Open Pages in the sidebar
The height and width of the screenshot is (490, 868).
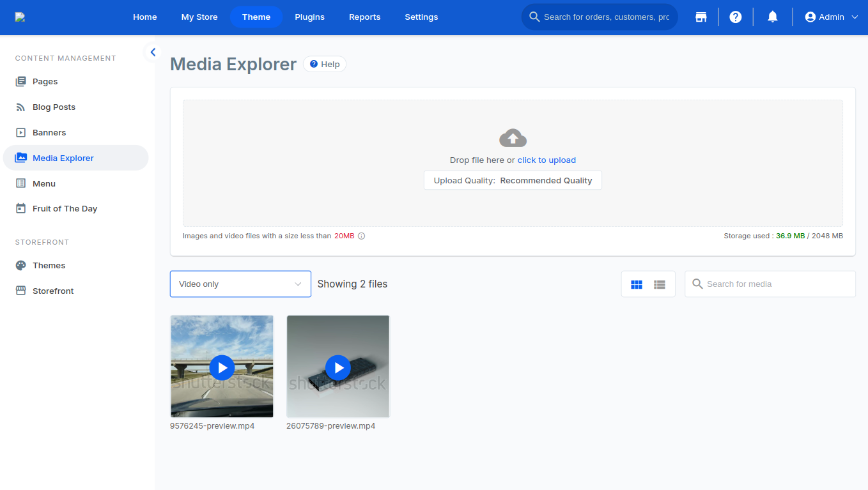click(x=75, y=82)
